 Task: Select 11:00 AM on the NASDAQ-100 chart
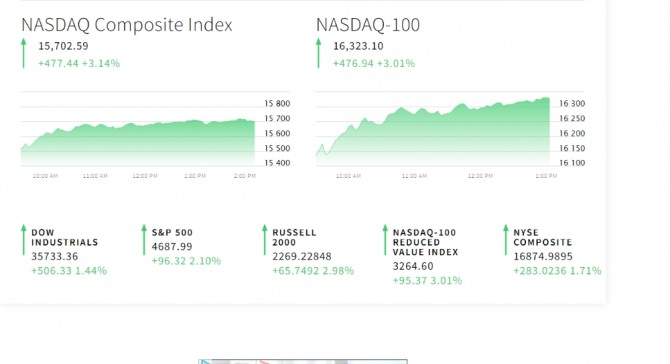[x=414, y=176]
